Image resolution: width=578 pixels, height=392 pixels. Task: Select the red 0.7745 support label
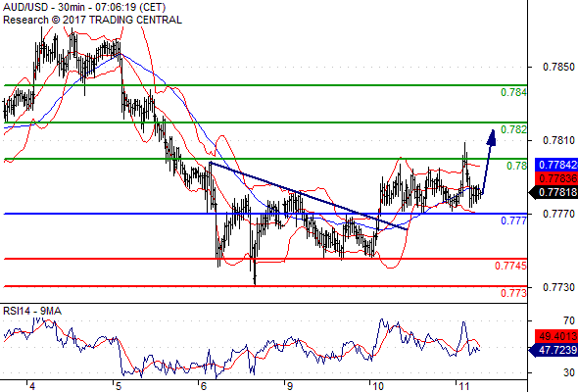coord(510,266)
